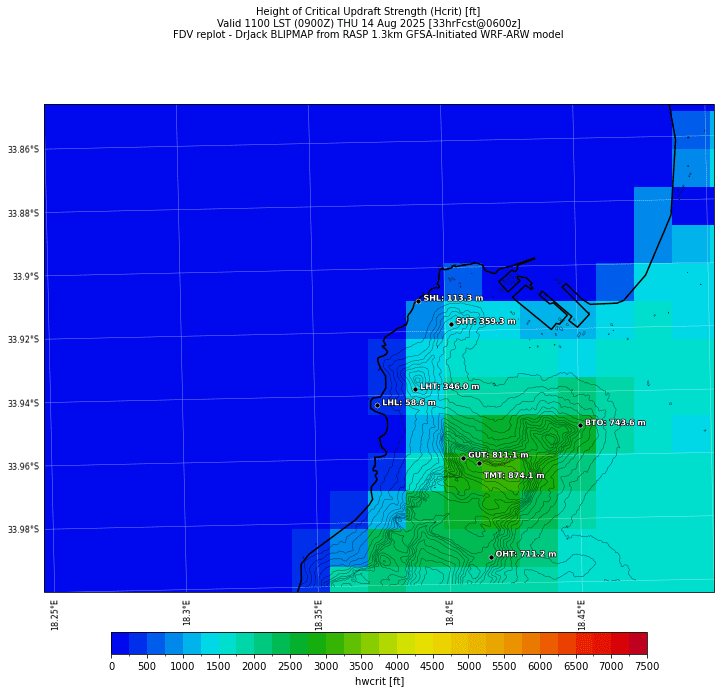
Task: Click the 'FDV replot - DrJack BLIPMAP' line
Action: (x=368, y=34)
